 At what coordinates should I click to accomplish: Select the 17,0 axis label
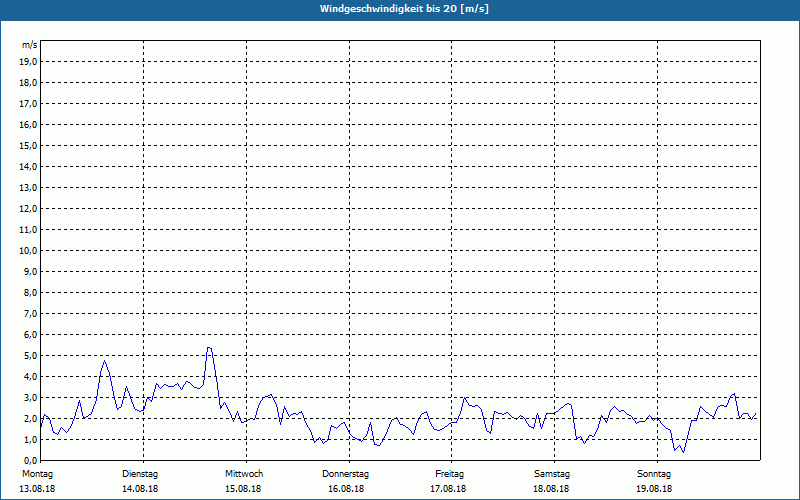27,104
